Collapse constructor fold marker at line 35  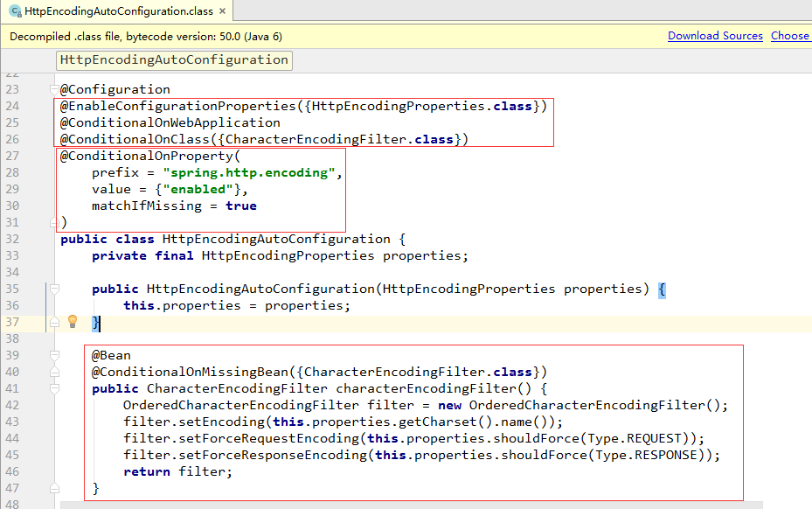coord(54,289)
